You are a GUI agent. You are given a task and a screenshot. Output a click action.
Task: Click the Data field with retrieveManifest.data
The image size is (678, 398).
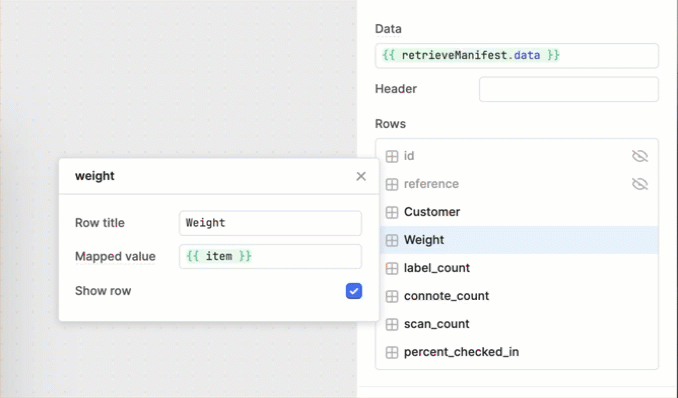pyautogui.click(x=517, y=56)
